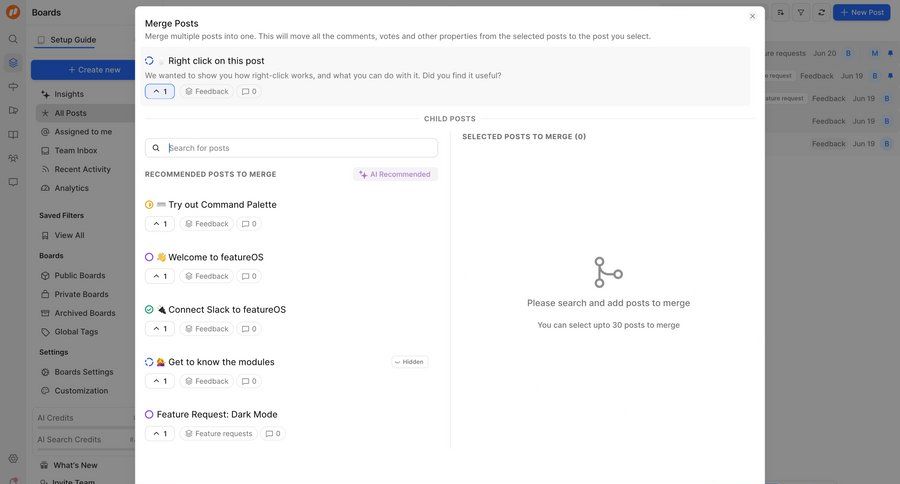Open Analytics in sidebar
Viewport: 900px width, 484px height.
pos(71,188)
